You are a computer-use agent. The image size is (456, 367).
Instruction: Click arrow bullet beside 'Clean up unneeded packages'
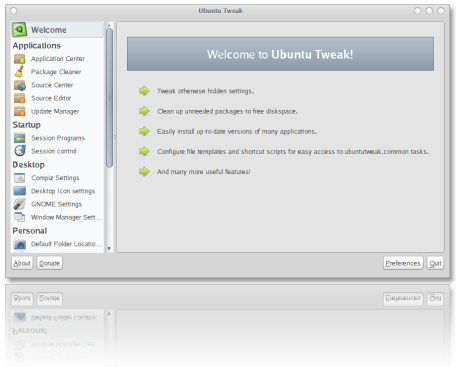click(144, 111)
